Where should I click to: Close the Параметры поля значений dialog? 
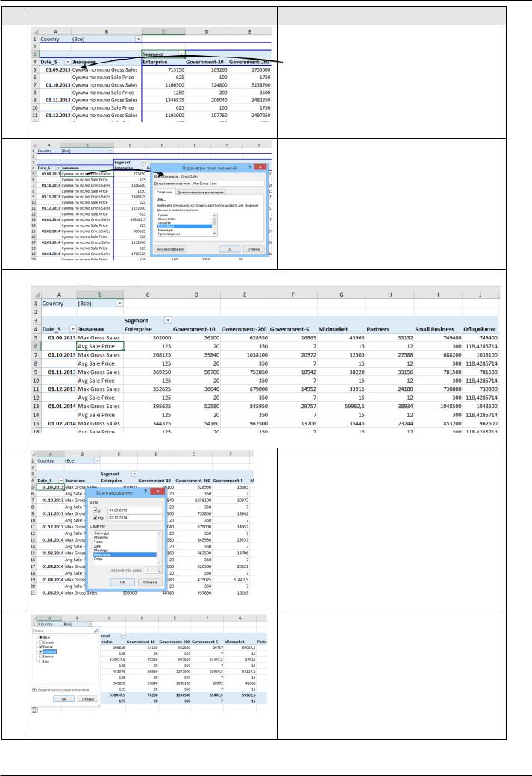(260, 167)
